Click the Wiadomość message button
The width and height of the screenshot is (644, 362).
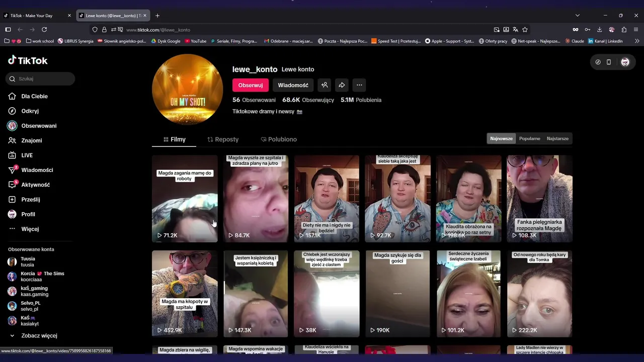click(293, 85)
